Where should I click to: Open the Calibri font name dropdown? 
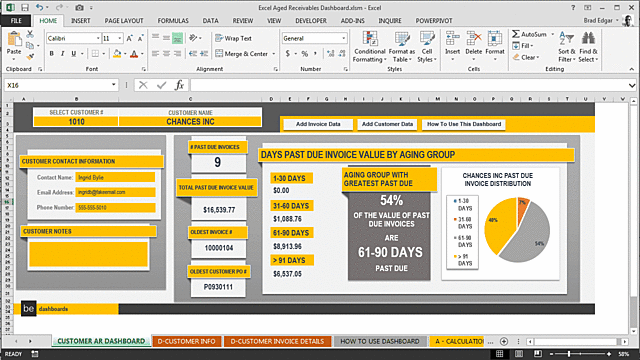coord(98,38)
